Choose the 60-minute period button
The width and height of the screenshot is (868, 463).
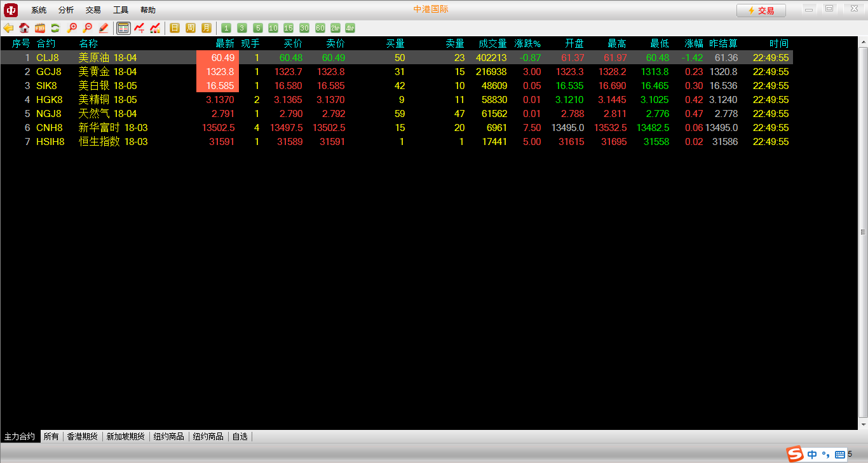point(320,28)
